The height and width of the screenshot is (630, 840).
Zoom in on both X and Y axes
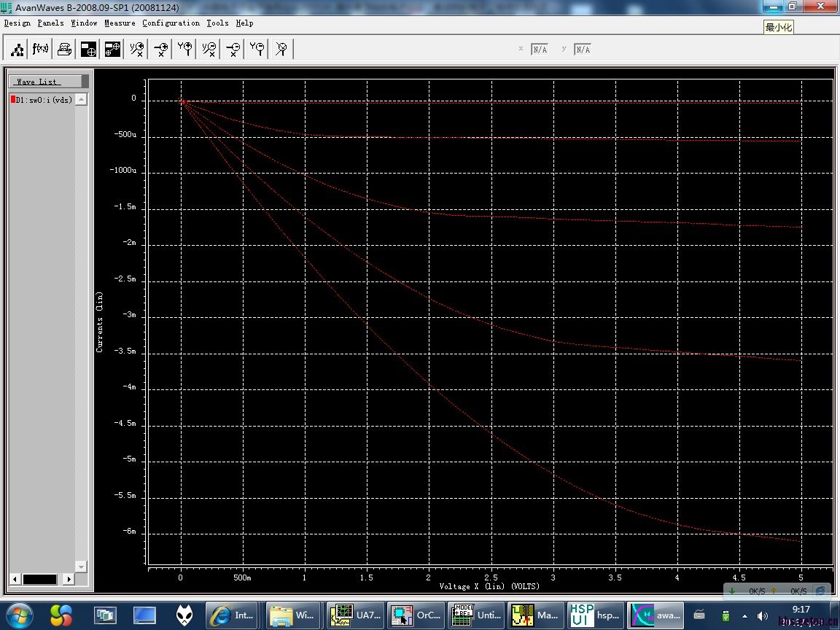tap(136, 50)
